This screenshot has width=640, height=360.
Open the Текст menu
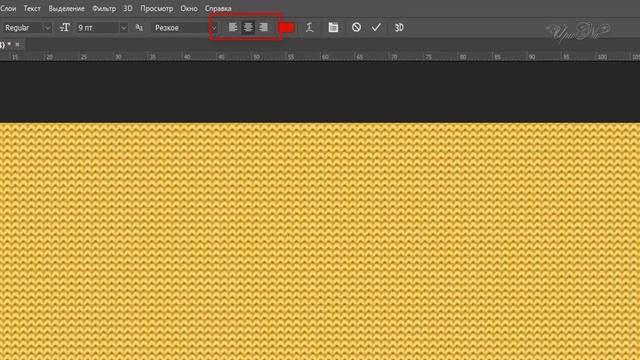tap(32, 8)
